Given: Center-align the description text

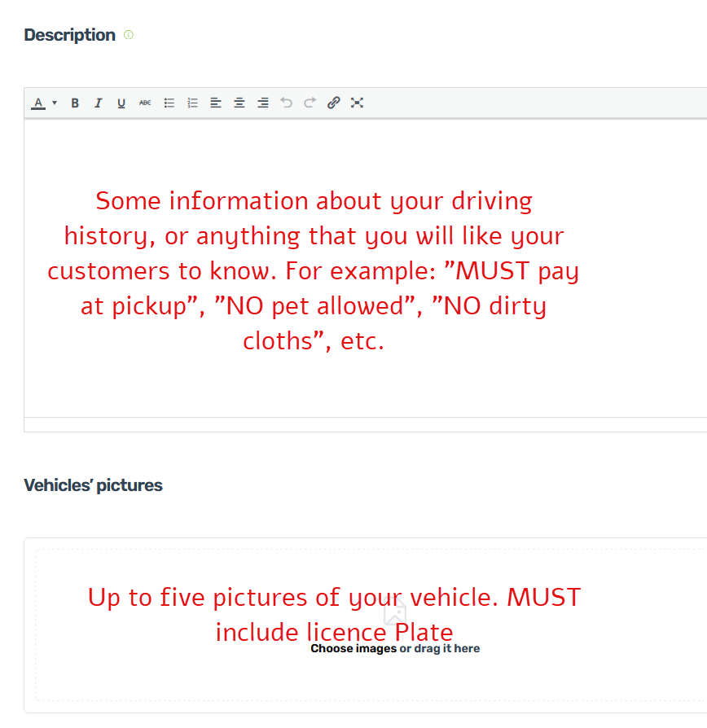Looking at the screenshot, I should click(x=239, y=103).
